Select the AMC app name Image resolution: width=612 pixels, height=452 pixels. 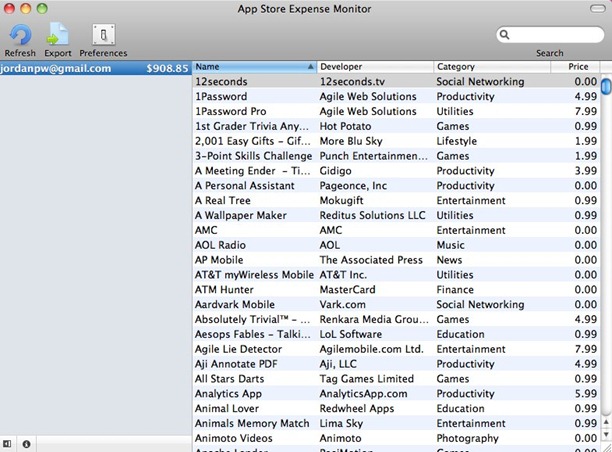click(206, 230)
